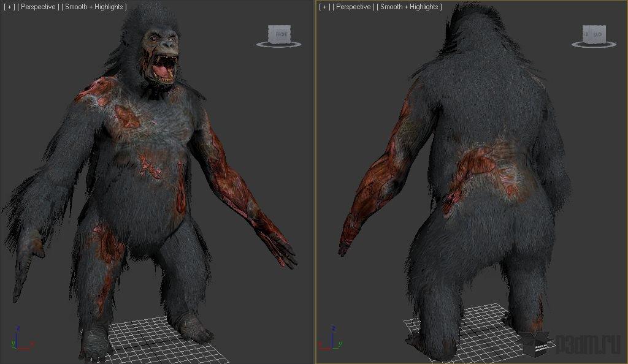Screen dimensions: 628x364
Task: Click the black box logo beside the p3dm.ru watermark
Action: 539,344
